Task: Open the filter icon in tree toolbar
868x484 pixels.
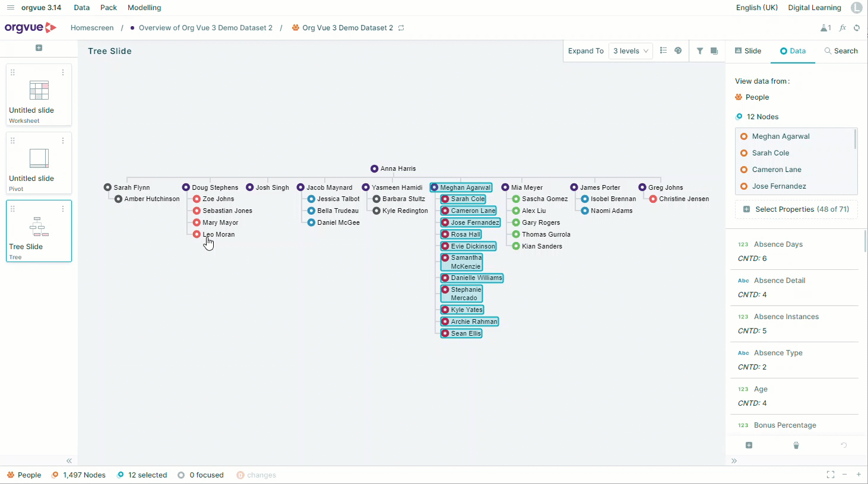Action: (700, 51)
